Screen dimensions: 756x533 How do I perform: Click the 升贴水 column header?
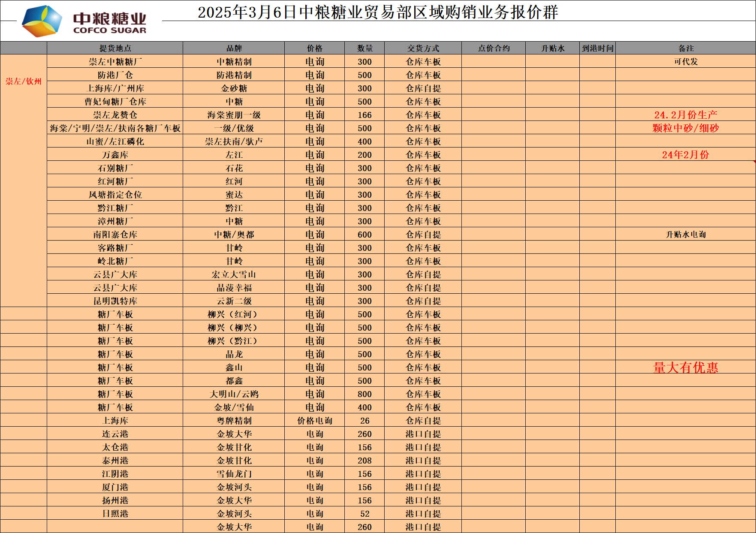[552, 48]
